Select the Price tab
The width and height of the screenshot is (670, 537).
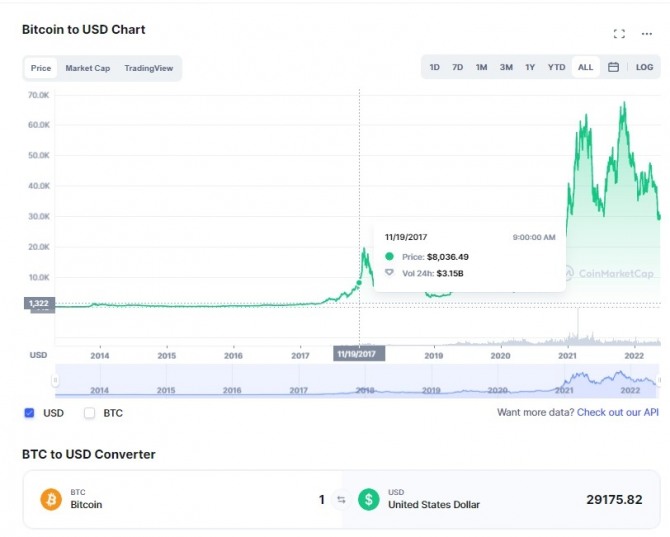(x=41, y=68)
